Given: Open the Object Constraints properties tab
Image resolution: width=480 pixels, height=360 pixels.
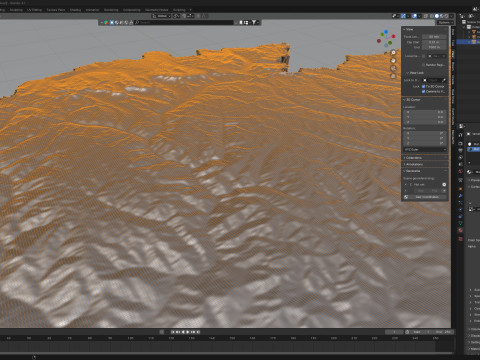Looking at the screenshot, I should tap(460, 217).
